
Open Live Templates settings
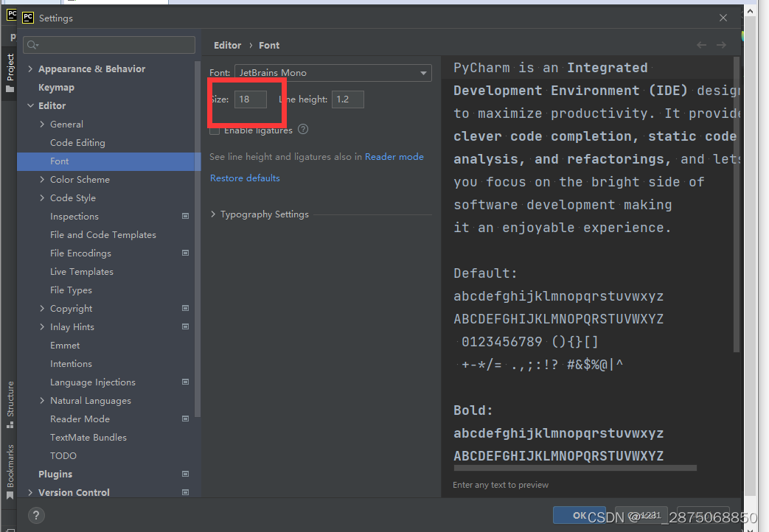pos(81,272)
